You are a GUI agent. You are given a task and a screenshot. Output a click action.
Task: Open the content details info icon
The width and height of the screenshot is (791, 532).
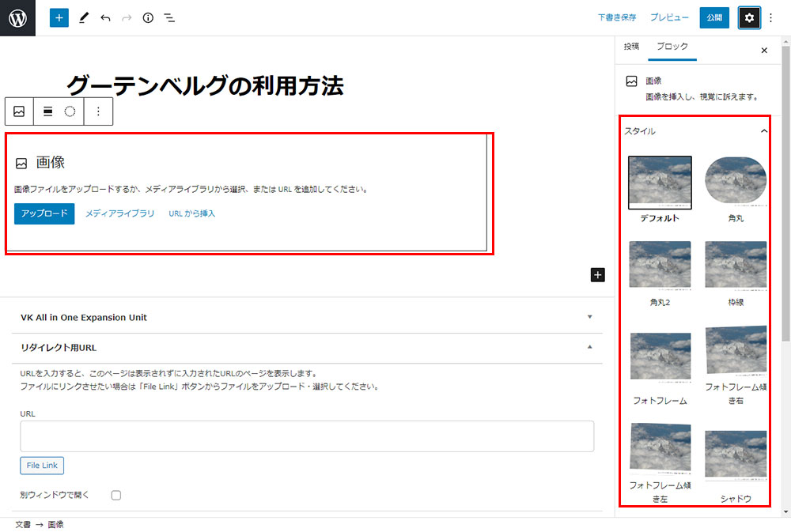coord(148,17)
